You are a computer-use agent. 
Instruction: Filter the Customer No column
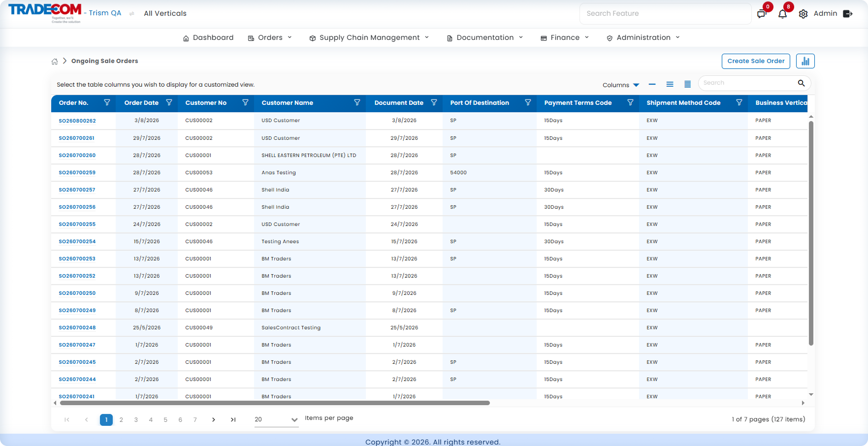click(x=245, y=102)
